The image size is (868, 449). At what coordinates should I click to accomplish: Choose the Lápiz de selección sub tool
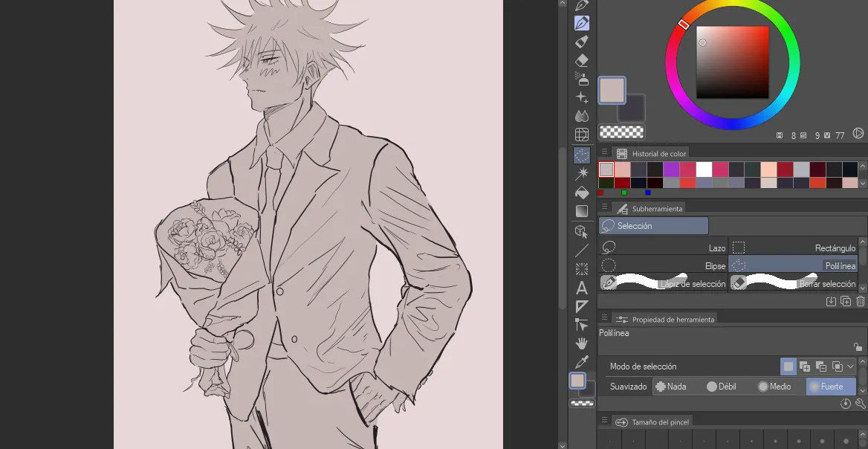click(663, 283)
